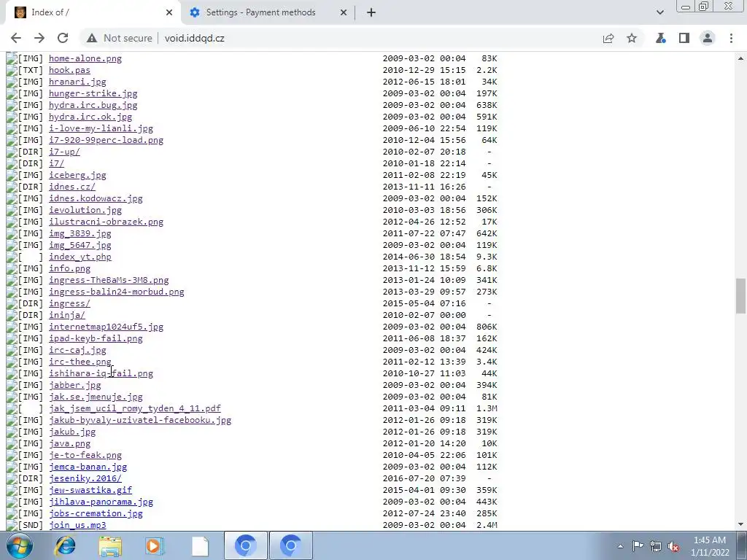Open the i7/ directory link
Viewport: 747px width, 560px height.
[56, 163]
